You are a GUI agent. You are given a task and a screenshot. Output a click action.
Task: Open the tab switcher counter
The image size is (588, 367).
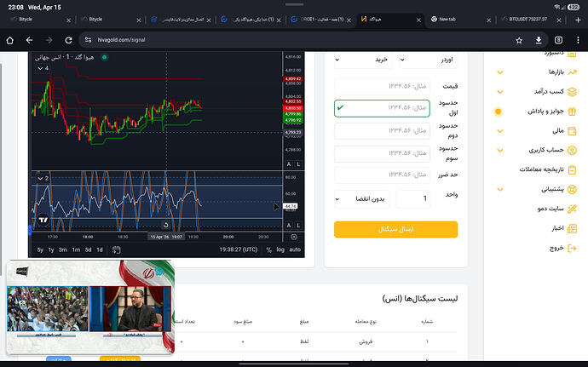pyautogui.click(x=558, y=40)
